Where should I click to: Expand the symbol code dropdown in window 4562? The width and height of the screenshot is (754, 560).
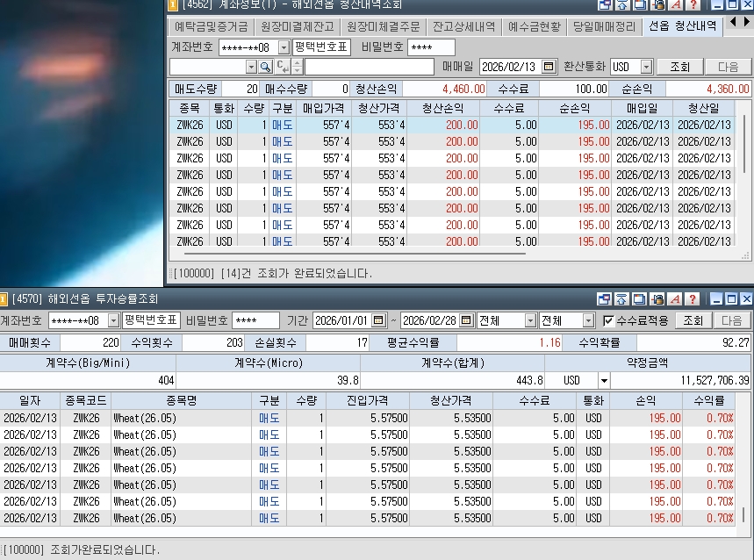tap(251, 67)
